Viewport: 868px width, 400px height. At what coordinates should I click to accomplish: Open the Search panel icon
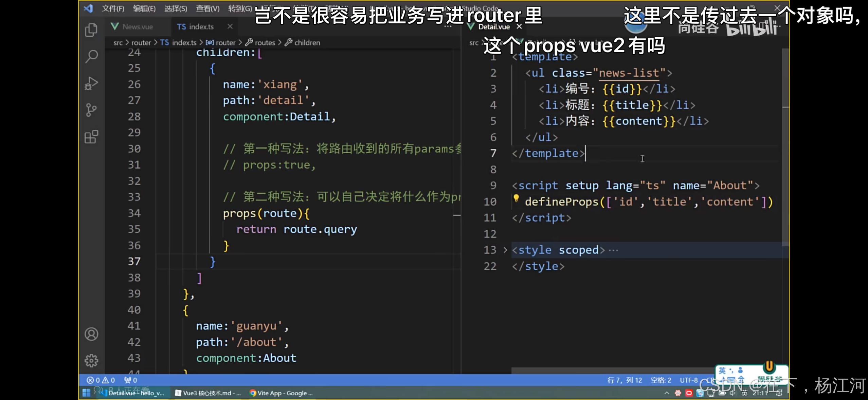point(91,56)
